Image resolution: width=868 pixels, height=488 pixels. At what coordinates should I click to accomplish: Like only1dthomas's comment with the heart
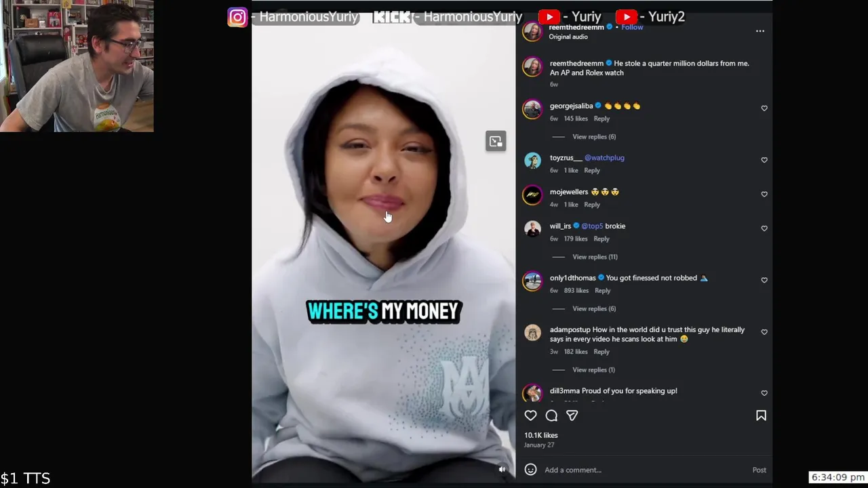click(x=764, y=280)
